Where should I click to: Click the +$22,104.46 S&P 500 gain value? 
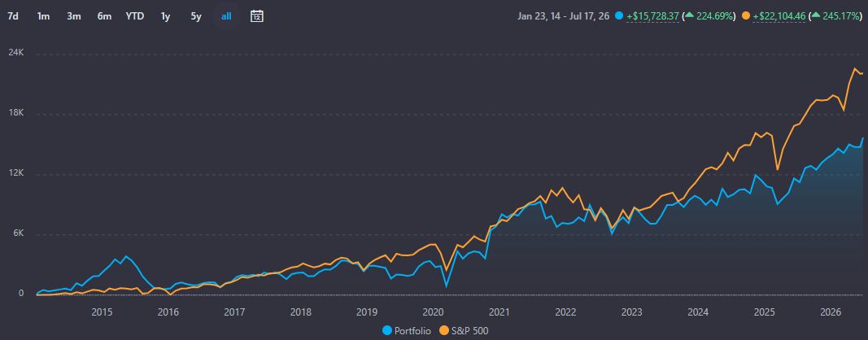[x=780, y=16]
